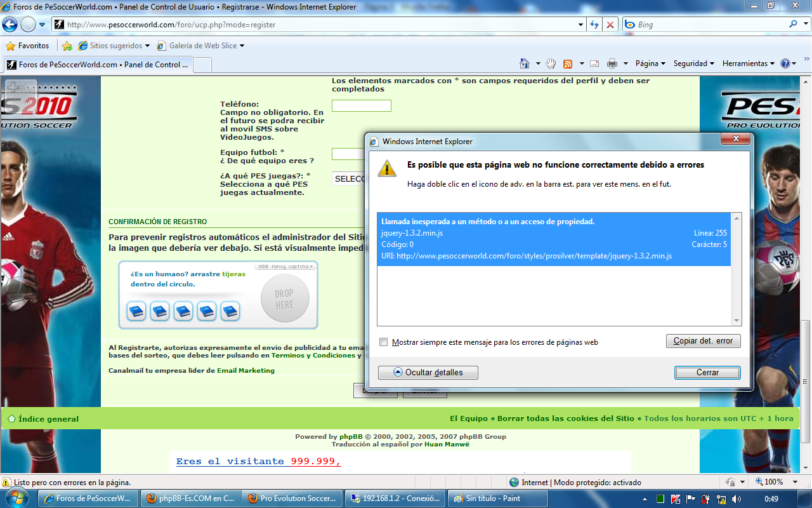Viewport: 812px width, 508px height.
Task: Open a new blank tab
Action: (x=202, y=65)
